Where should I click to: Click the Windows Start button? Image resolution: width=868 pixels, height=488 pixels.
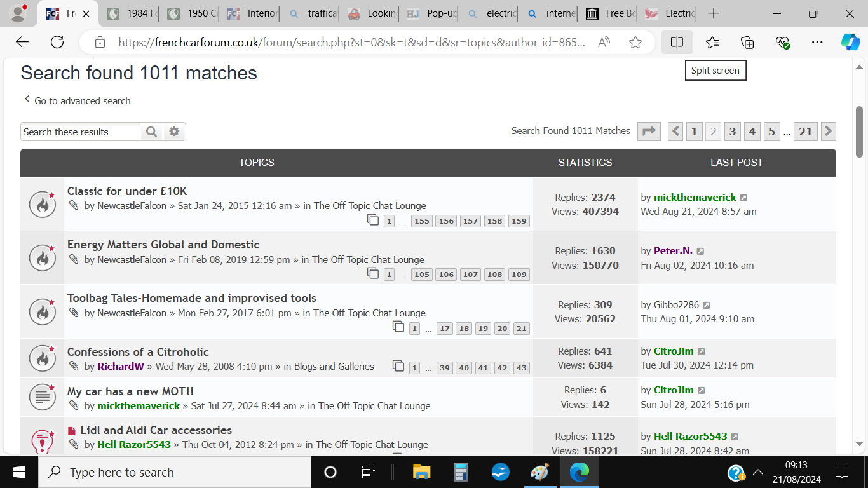tap(18, 472)
